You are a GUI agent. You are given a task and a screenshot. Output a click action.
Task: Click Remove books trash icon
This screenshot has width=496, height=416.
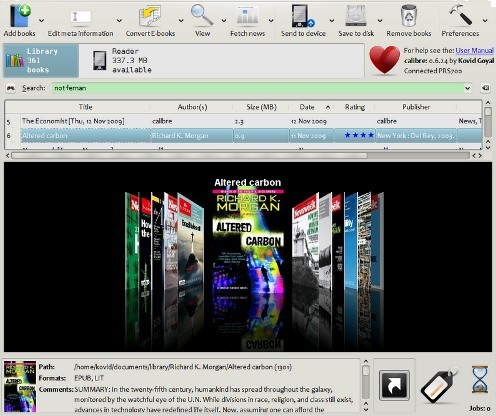pos(409,16)
